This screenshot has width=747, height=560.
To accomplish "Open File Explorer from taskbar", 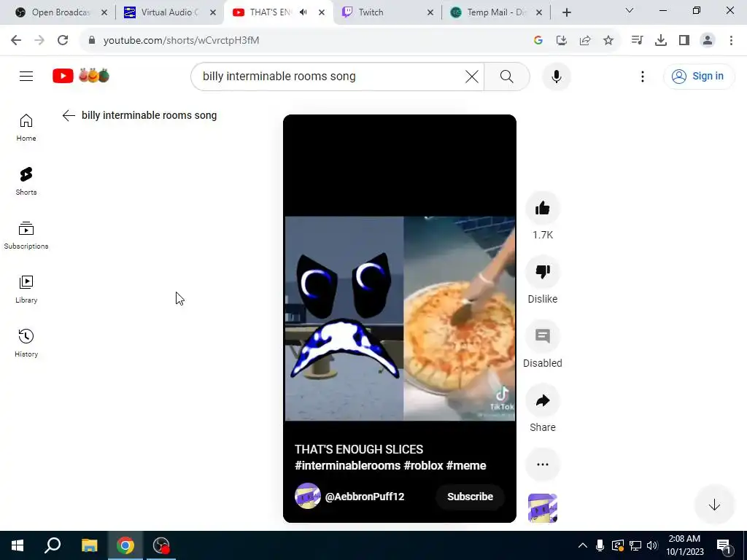I will pos(89,545).
